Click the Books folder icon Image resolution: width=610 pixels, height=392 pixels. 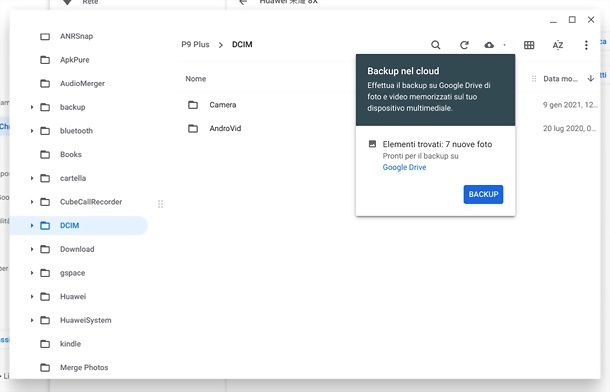click(45, 155)
